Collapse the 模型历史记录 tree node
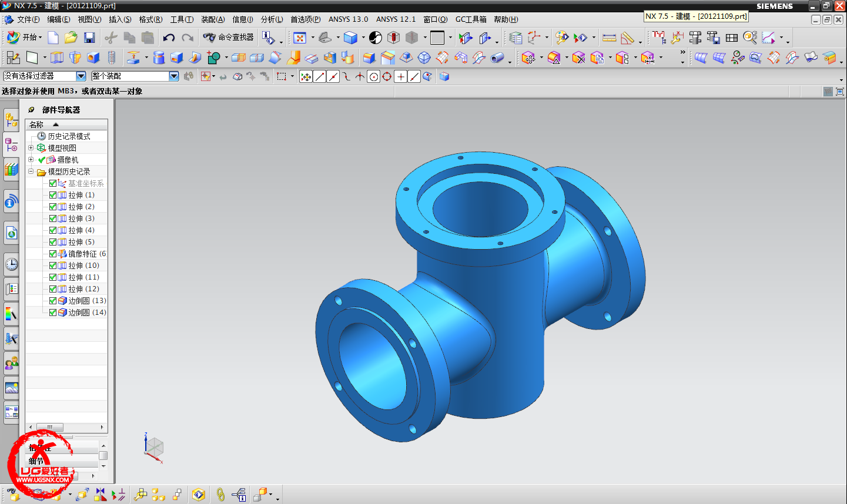 [x=31, y=172]
